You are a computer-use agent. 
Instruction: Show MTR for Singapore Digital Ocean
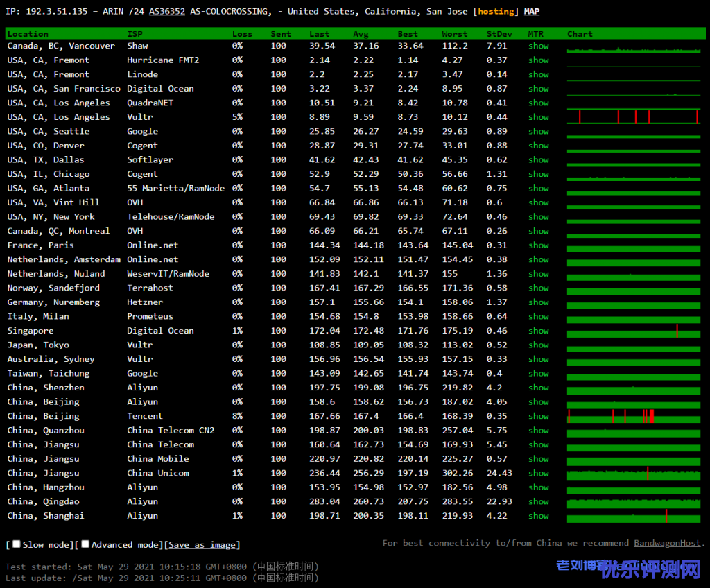[x=538, y=331]
